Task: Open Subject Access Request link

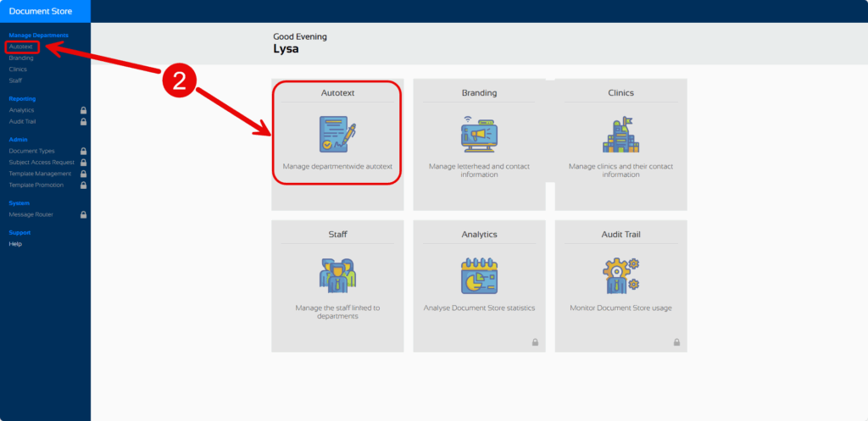Action: pos(42,163)
